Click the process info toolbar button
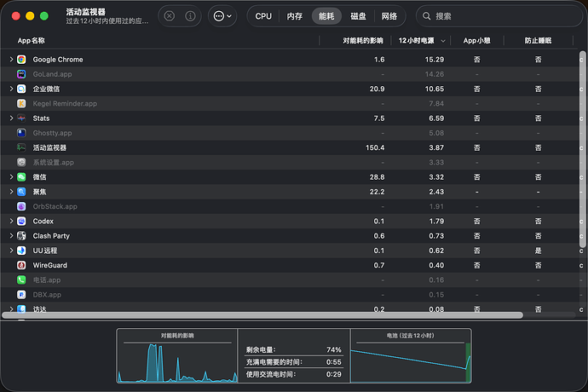 (x=190, y=16)
